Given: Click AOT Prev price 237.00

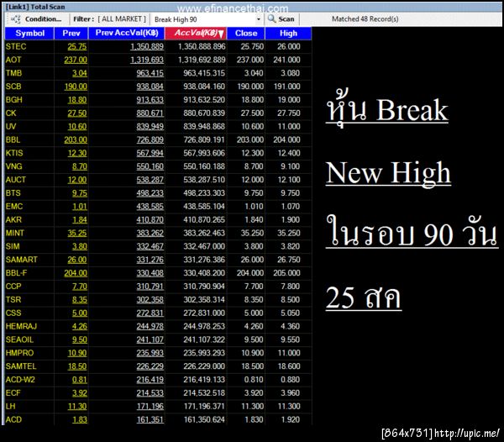Looking at the screenshot, I should tap(76, 60).
